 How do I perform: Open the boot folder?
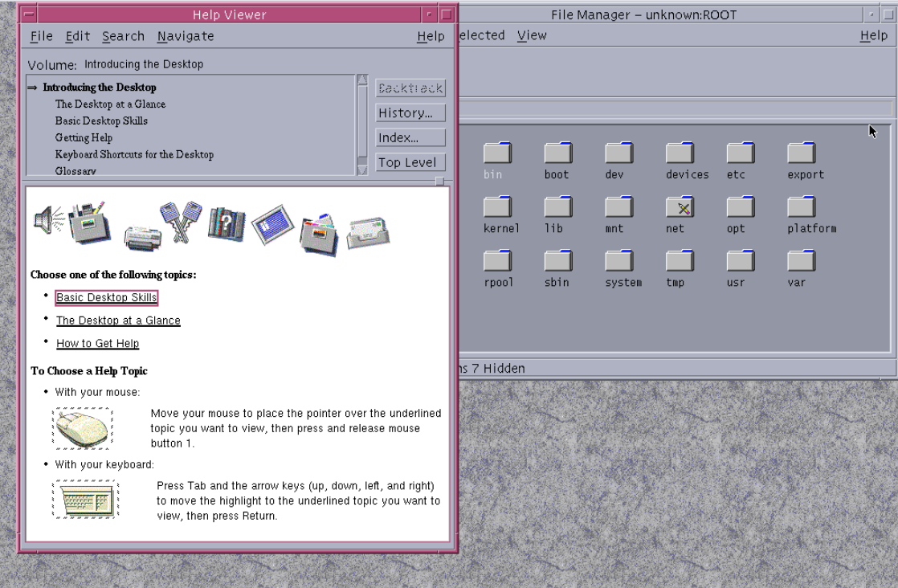pyautogui.click(x=557, y=153)
